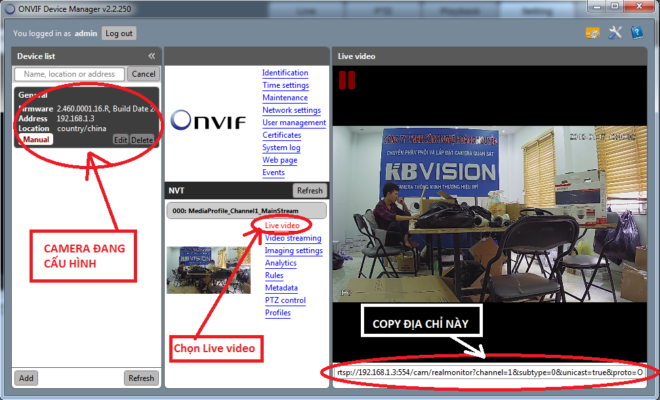This screenshot has height=400, width=660.
Task: Open Imaging settings
Action: coord(294,251)
